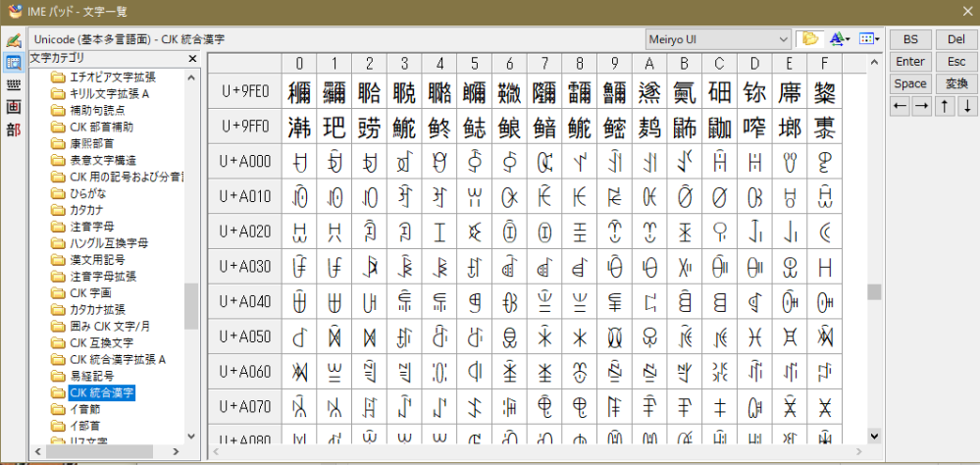Screen dimensions: 980x465
Task: Select the イ音節 category
Action: click(x=85, y=409)
